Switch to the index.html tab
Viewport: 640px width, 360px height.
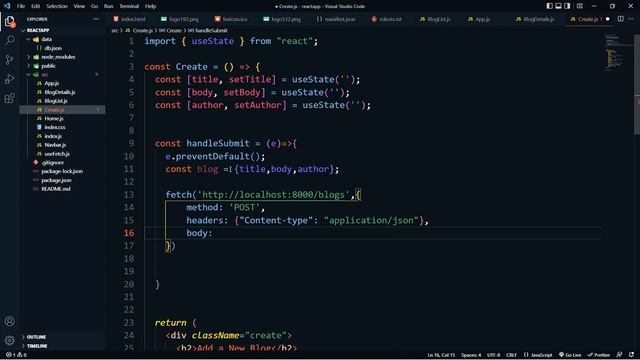[x=129, y=19]
